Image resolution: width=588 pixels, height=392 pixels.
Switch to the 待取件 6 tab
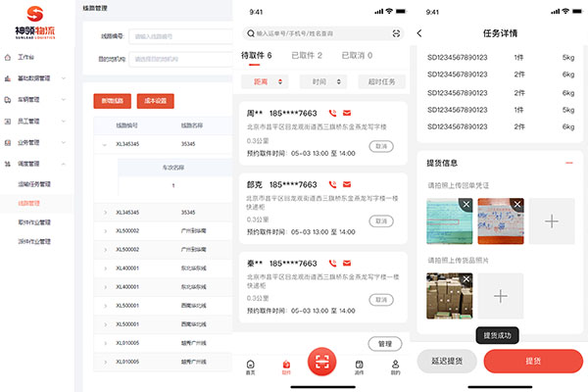tap(257, 56)
